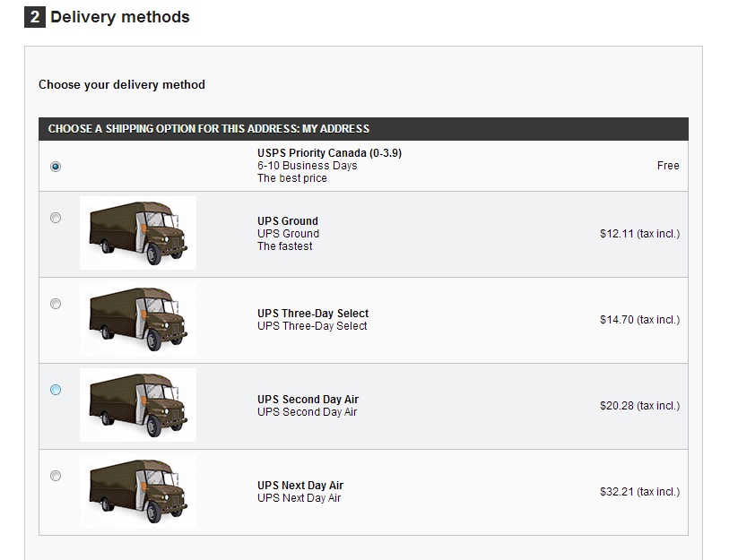Image resolution: width=738 pixels, height=560 pixels.
Task: Click the UPS Next Day Air truck image
Action: (137, 491)
